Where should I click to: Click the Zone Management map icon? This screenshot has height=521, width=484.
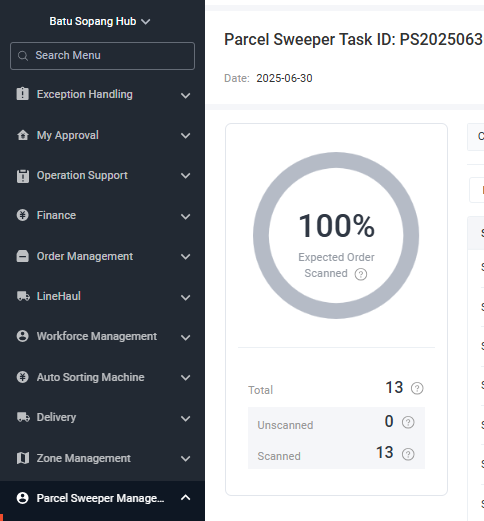[x=23, y=458]
